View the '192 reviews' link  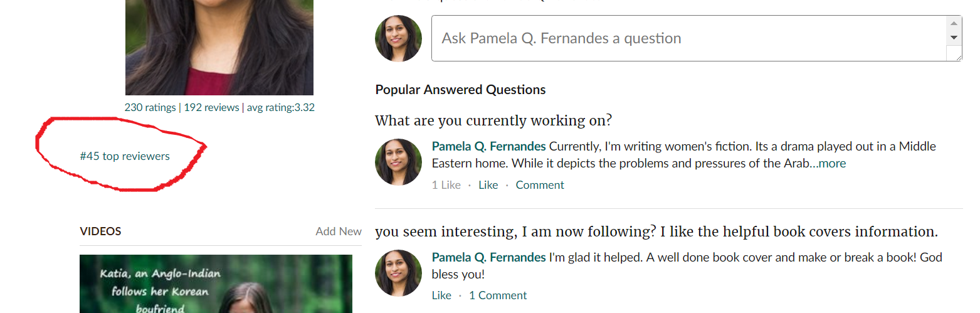(211, 107)
